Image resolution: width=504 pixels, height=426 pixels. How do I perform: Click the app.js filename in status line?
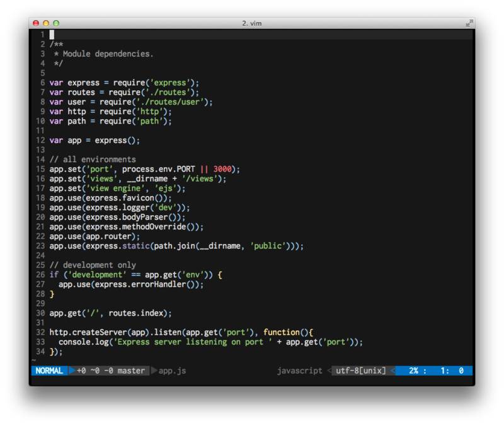[x=172, y=371]
